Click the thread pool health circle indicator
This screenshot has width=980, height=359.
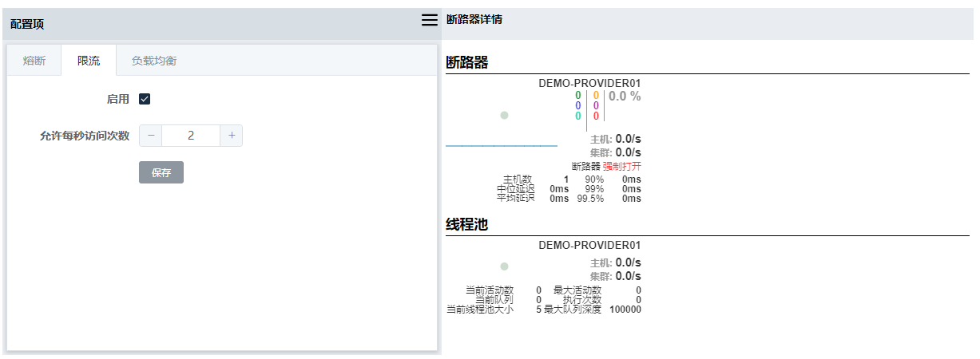click(504, 266)
